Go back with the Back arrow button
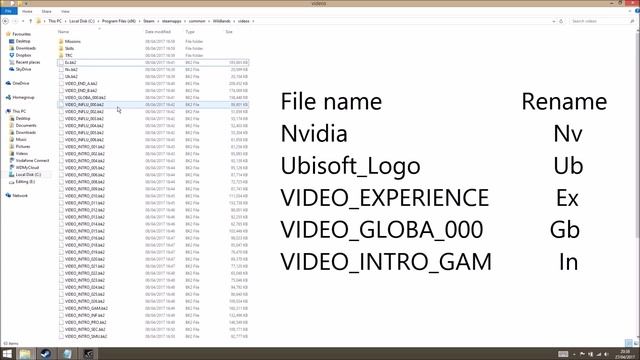The width and height of the screenshot is (640, 360). (x=6, y=21)
